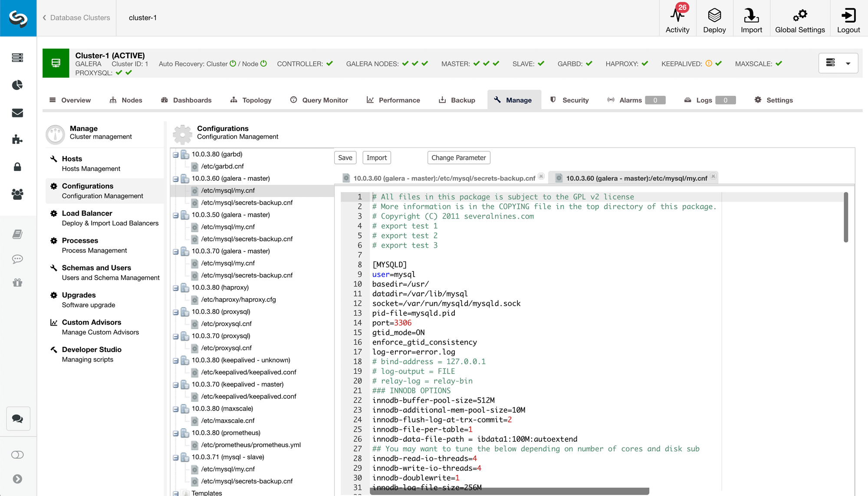This screenshot has height=496, width=868.
Task: Click envelope icon in left sidebar
Action: click(x=17, y=113)
